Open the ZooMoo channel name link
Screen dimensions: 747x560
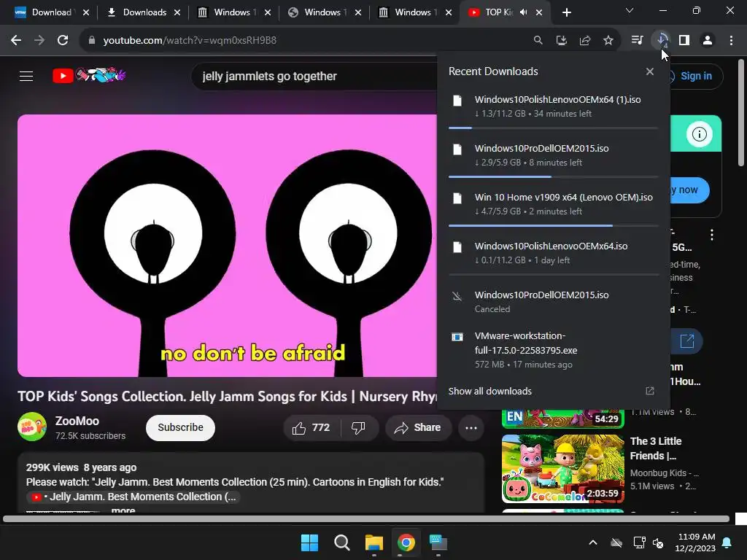point(77,421)
